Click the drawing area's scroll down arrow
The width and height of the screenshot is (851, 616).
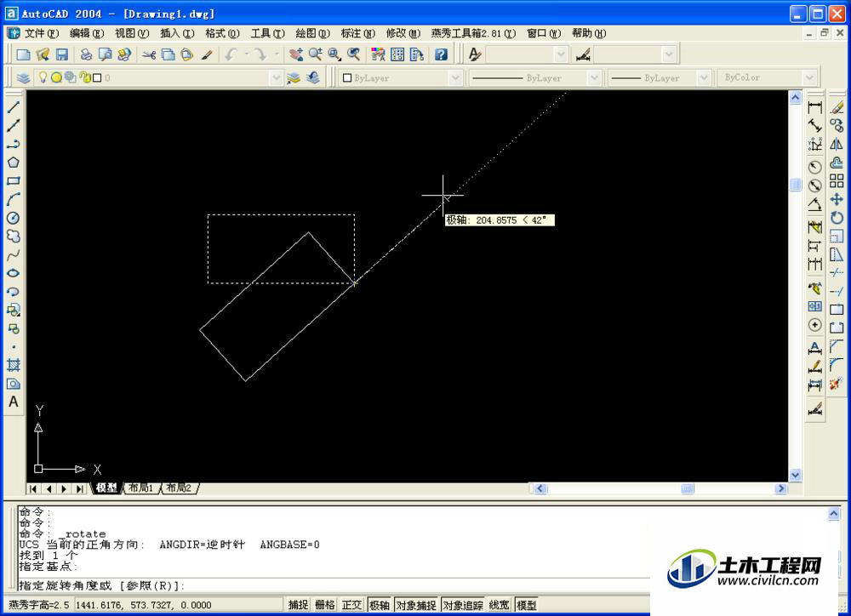795,475
